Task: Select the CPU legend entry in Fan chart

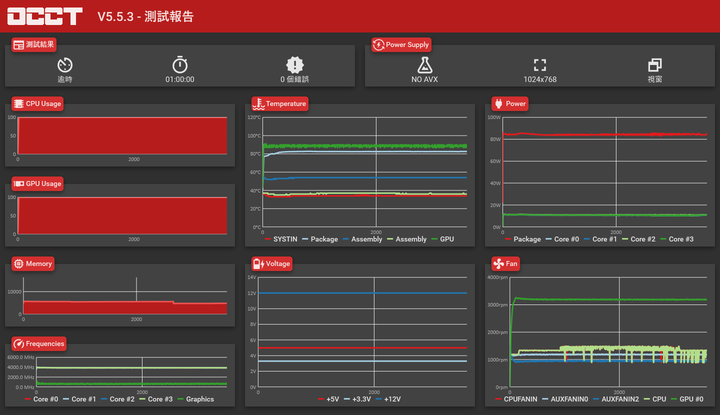Action: [655, 399]
